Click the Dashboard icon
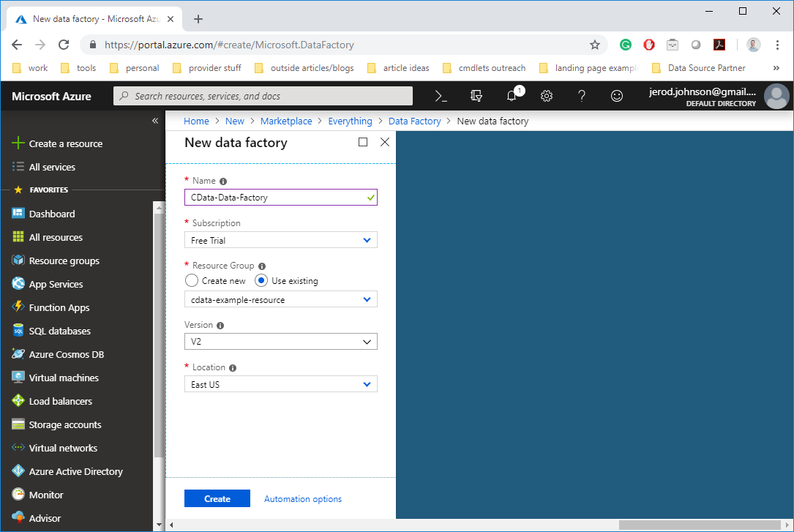This screenshot has height=532, width=794. pyautogui.click(x=18, y=213)
